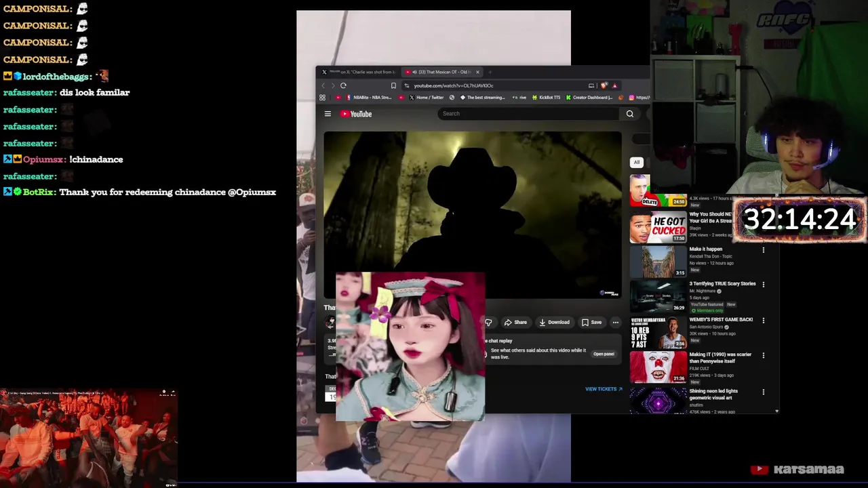Open the neon led lights video thumbnail

coord(658,401)
